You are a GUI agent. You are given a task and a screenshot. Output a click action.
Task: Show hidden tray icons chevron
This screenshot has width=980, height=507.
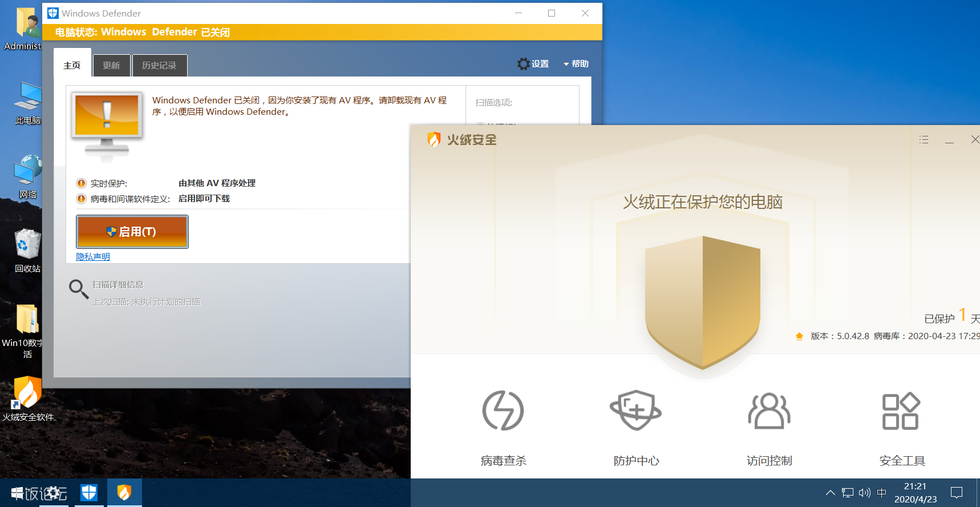(x=831, y=493)
